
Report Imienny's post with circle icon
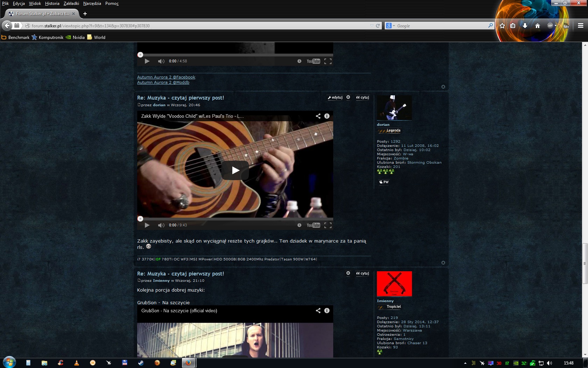click(348, 273)
